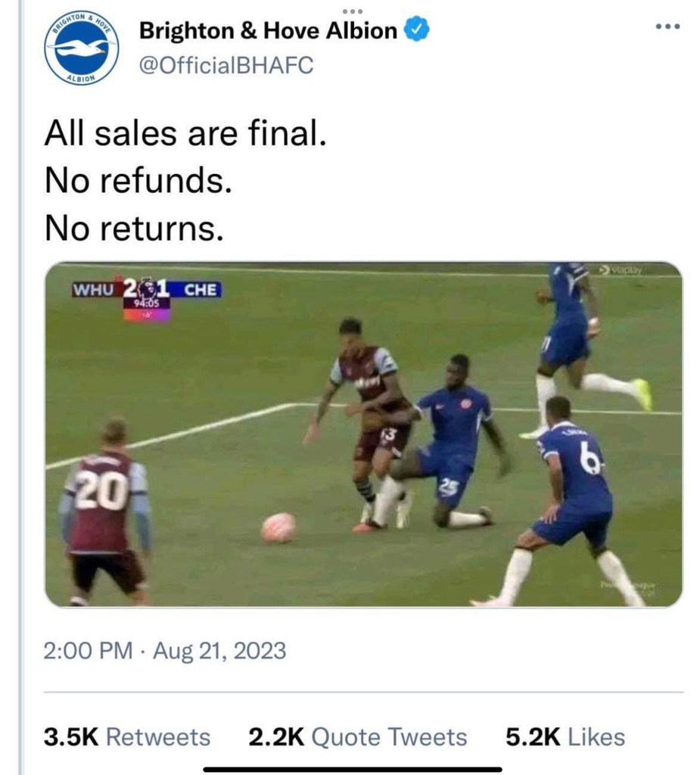
Task: Open the tweet's three-dot more options menu
Action: (667, 27)
